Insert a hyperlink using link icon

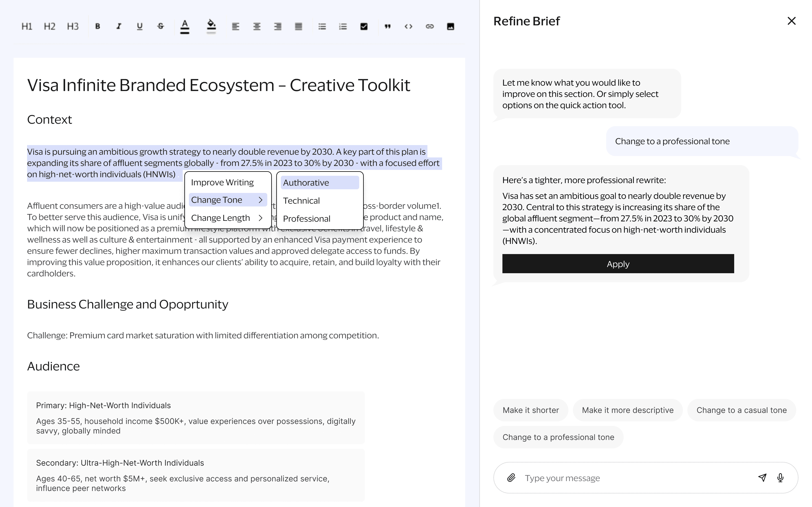(x=429, y=26)
